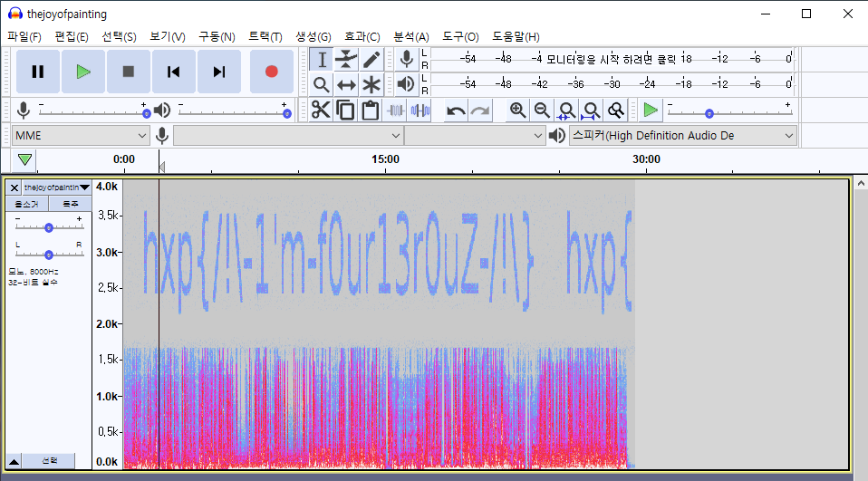Click the playback level meter bar
The width and height of the screenshot is (868, 481).
coord(612,84)
